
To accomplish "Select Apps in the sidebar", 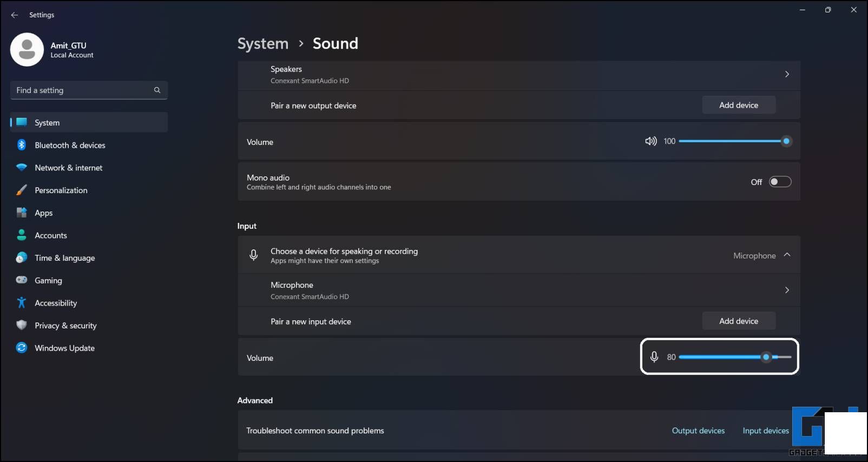I will click(x=89, y=213).
